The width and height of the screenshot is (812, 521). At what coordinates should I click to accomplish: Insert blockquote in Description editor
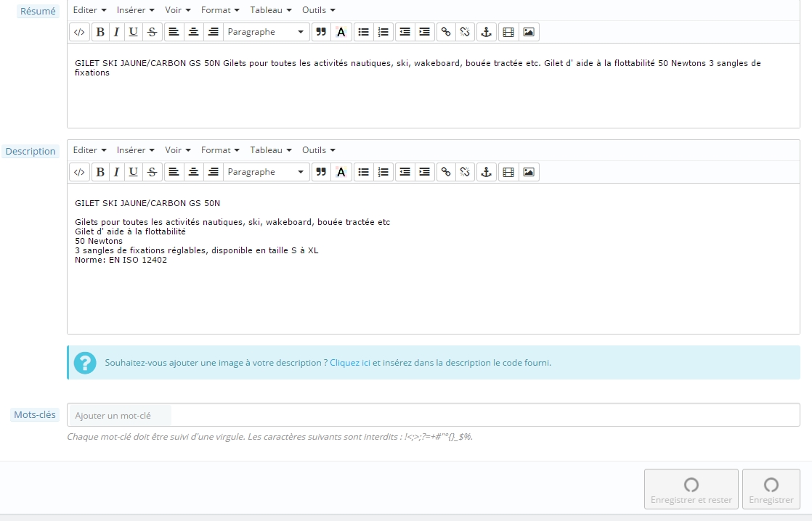pyautogui.click(x=321, y=172)
